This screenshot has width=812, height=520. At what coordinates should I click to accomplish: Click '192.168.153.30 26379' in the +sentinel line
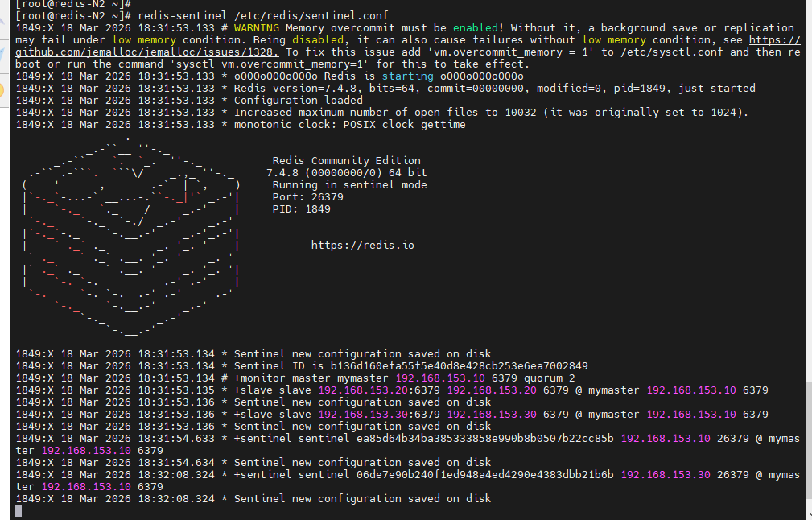[685, 474]
